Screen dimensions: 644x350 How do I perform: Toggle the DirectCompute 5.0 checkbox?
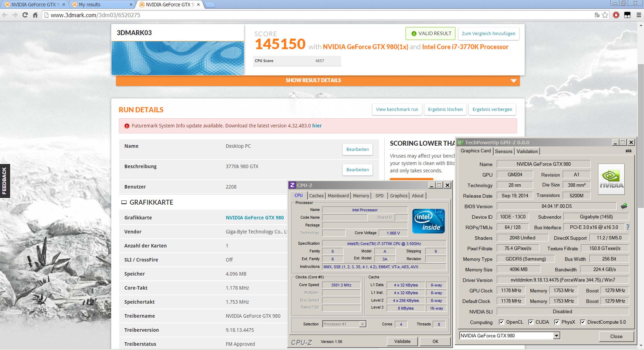tap(583, 322)
